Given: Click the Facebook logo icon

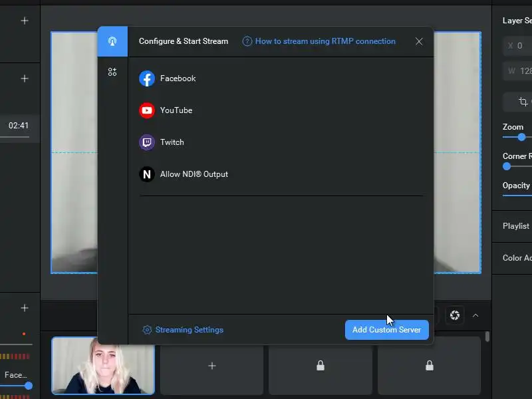Looking at the screenshot, I should pyautogui.click(x=147, y=78).
